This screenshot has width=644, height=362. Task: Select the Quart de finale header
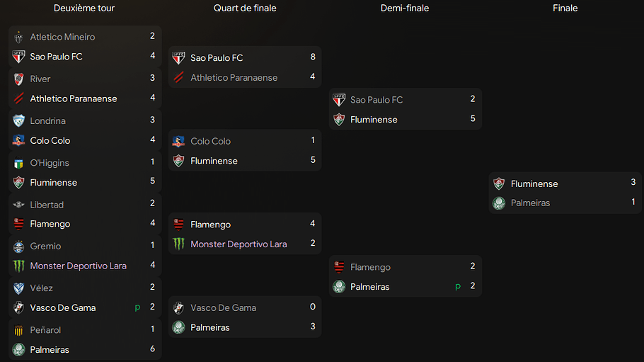pos(245,9)
